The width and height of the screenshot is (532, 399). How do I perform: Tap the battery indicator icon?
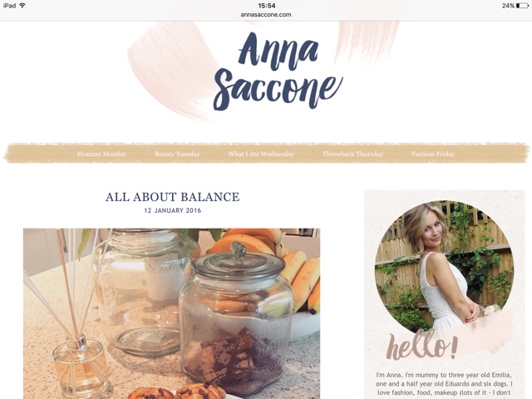click(x=522, y=6)
